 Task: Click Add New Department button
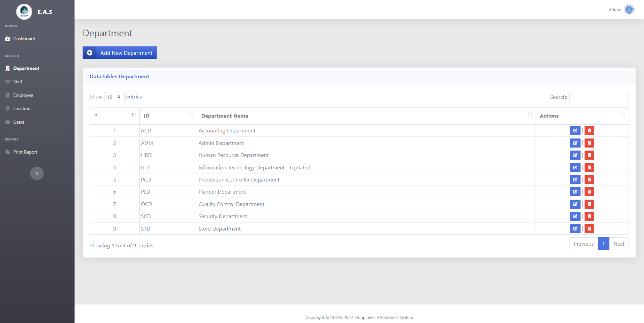[x=120, y=53]
